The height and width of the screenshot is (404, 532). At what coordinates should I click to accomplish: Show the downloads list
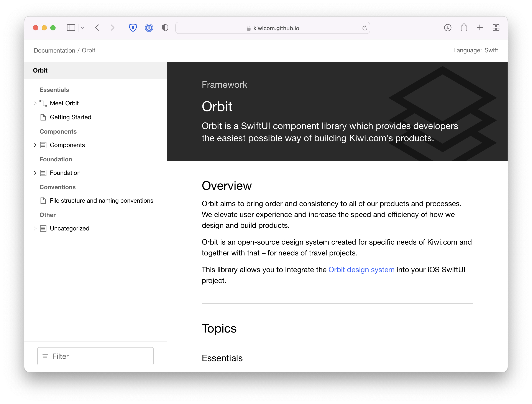[x=448, y=28]
